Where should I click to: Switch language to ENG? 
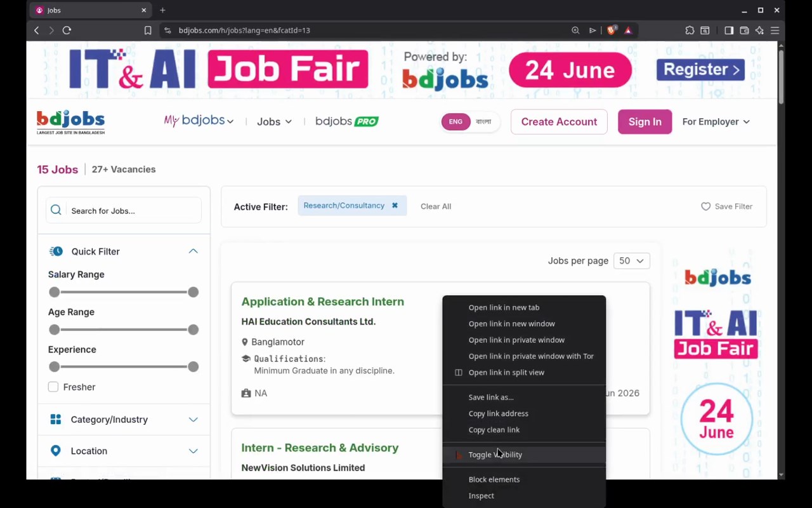point(455,122)
